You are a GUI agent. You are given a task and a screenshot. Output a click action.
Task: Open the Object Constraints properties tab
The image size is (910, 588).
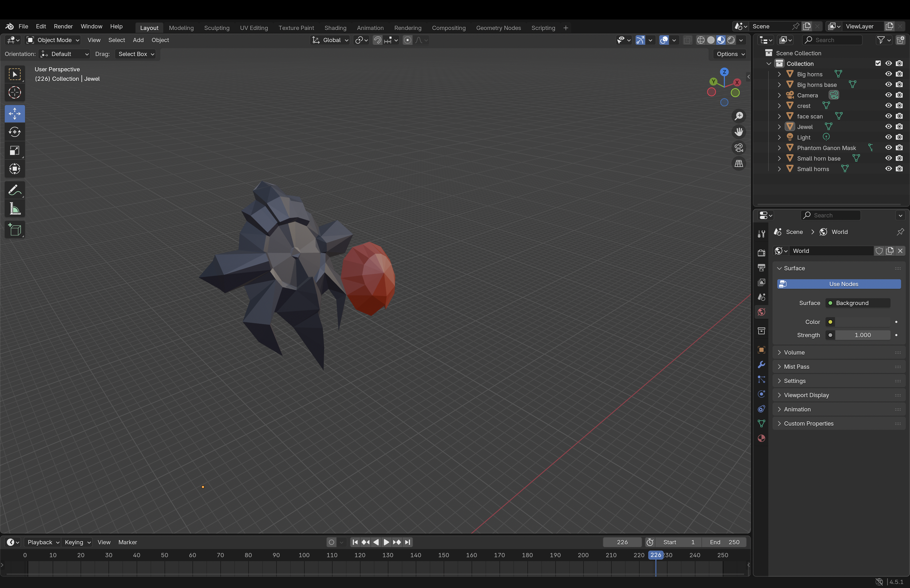click(x=761, y=409)
